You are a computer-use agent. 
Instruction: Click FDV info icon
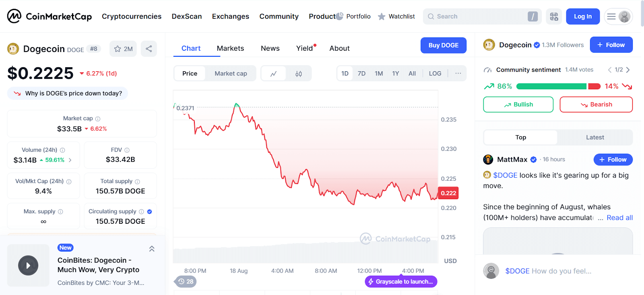[127, 150]
